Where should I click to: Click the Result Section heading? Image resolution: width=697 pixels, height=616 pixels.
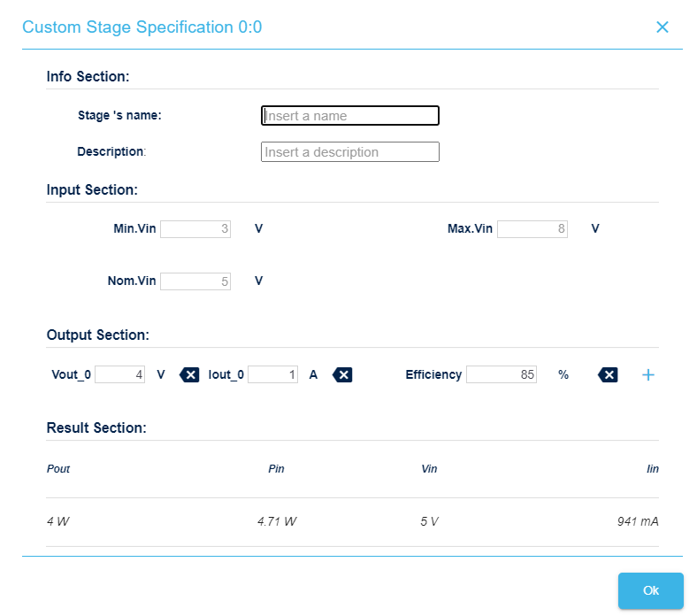96,427
